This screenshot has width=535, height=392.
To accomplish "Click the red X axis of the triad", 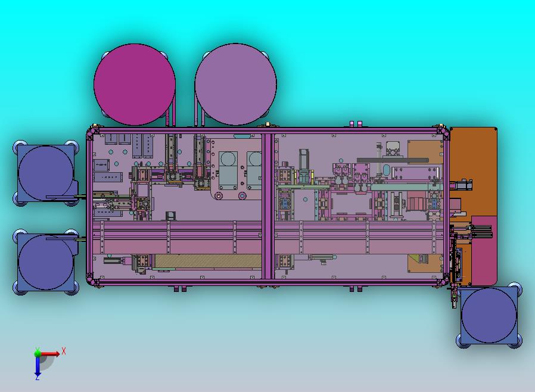I will (x=50, y=353).
